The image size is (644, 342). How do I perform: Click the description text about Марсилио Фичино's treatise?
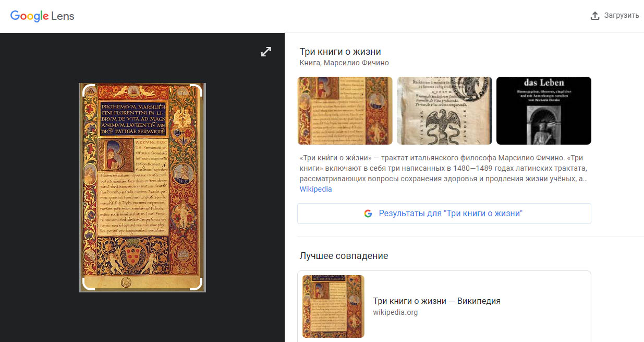444,168
